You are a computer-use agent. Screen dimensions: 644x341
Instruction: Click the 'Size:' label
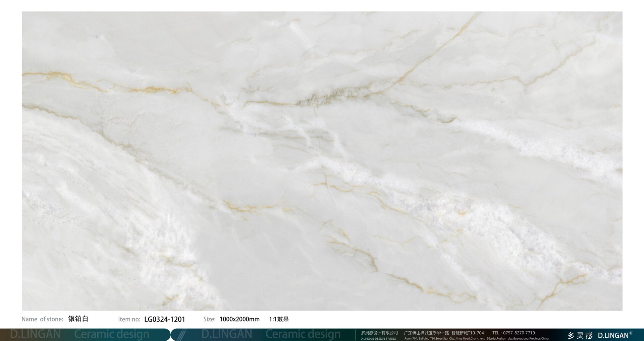point(209,319)
